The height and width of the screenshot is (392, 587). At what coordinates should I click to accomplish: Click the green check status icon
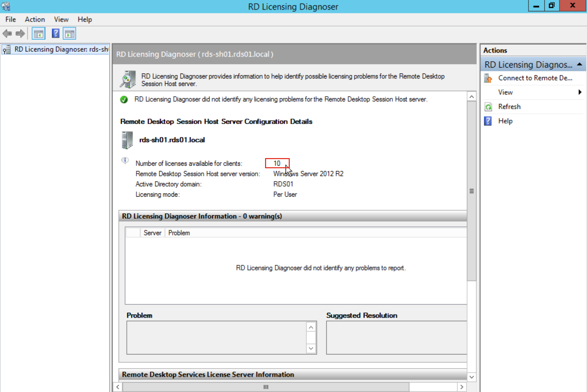[124, 100]
